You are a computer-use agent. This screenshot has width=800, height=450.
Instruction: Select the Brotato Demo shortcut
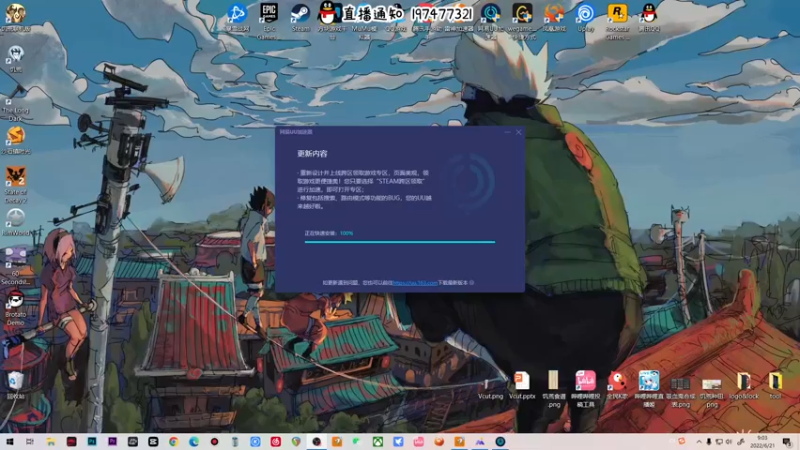point(15,307)
